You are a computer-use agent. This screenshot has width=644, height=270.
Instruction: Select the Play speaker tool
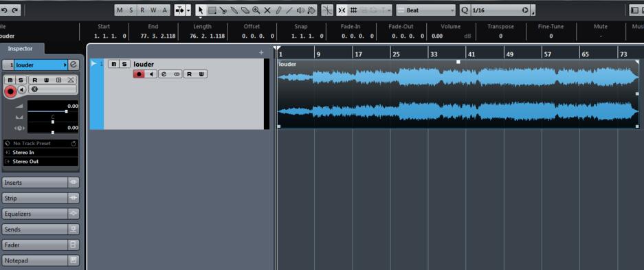click(x=300, y=10)
